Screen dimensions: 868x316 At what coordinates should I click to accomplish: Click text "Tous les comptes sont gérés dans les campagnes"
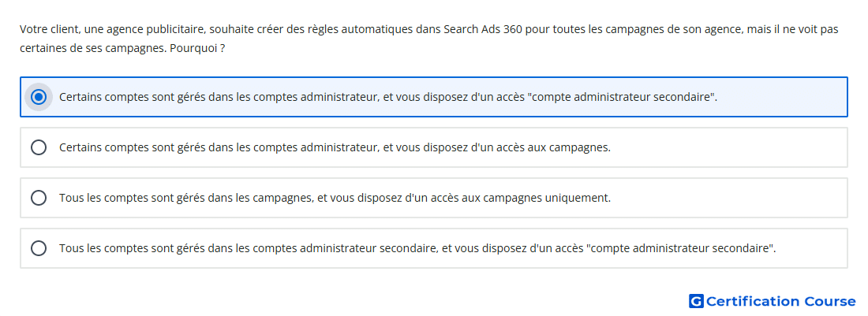pos(185,198)
